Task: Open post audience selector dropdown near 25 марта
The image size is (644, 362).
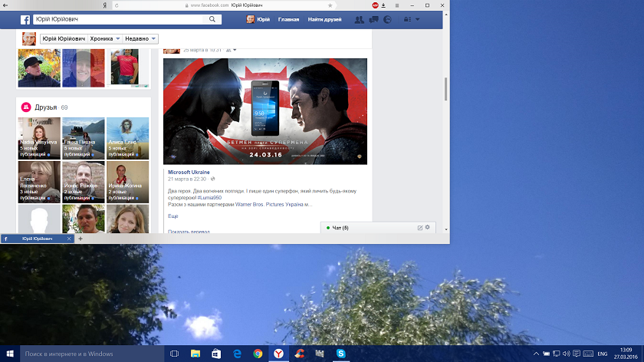Action: (232, 50)
